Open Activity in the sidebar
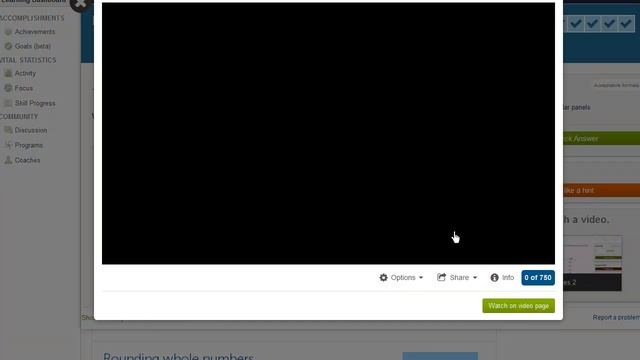The height and width of the screenshot is (360, 640). pyautogui.click(x=25, y=73)
